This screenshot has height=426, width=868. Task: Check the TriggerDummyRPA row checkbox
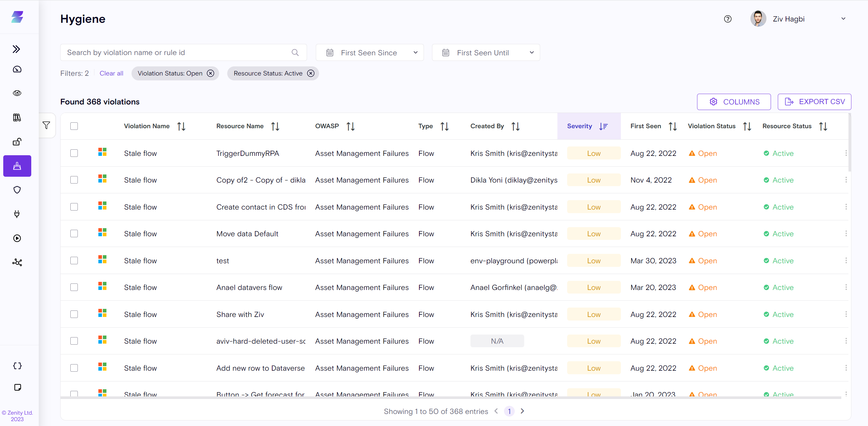pos(74,153)
